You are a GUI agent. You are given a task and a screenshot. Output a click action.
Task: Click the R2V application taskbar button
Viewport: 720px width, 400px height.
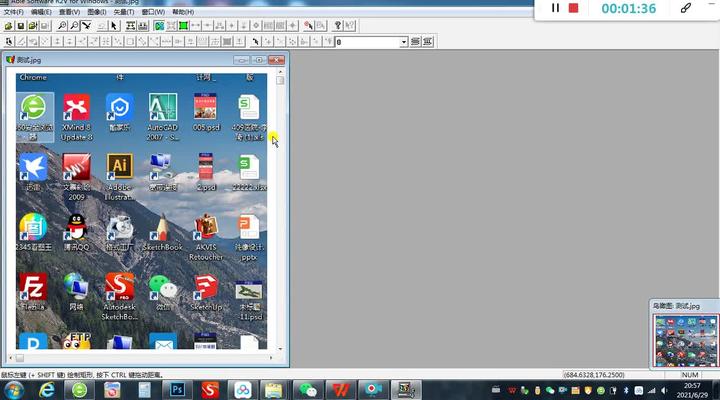[x=406, y=390]
